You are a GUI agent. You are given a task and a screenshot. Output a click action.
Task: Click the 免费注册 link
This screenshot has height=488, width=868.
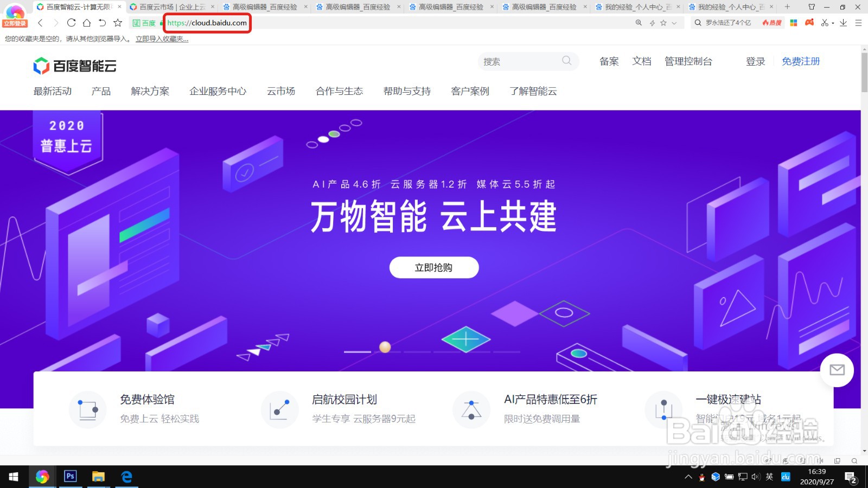(x=801, y=61)
